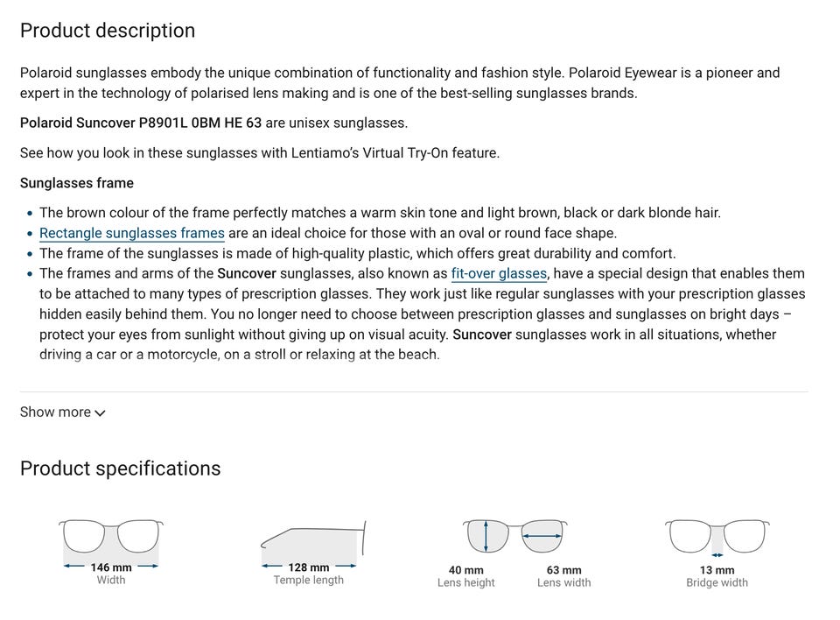Screen dimensions: 840x620
Task: Click the lens height and width diagram
Action: (514, 536)
